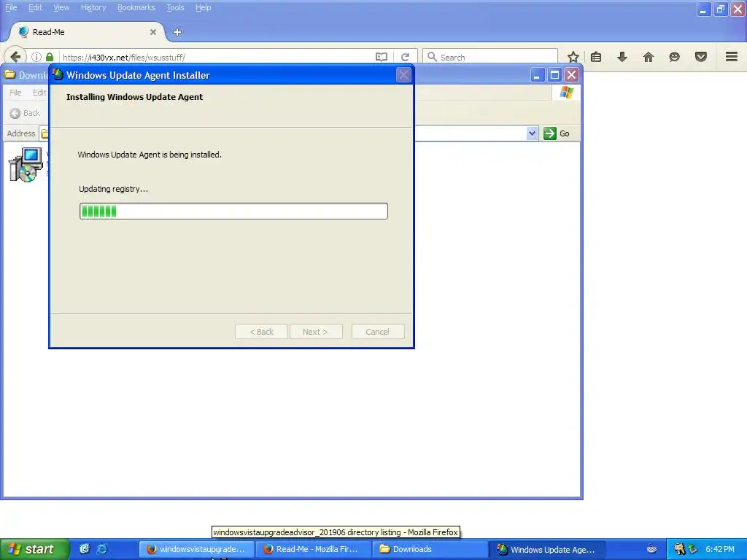Switch to Downloads taskbar button
This screenshot has height=560, width=747.
pyautogui.click(x=430, y=549)
